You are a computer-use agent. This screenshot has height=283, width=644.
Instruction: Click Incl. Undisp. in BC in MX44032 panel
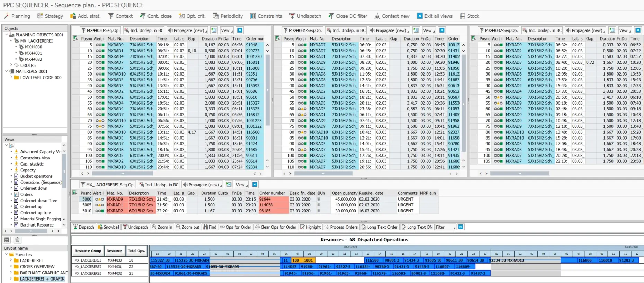point(542,30)
